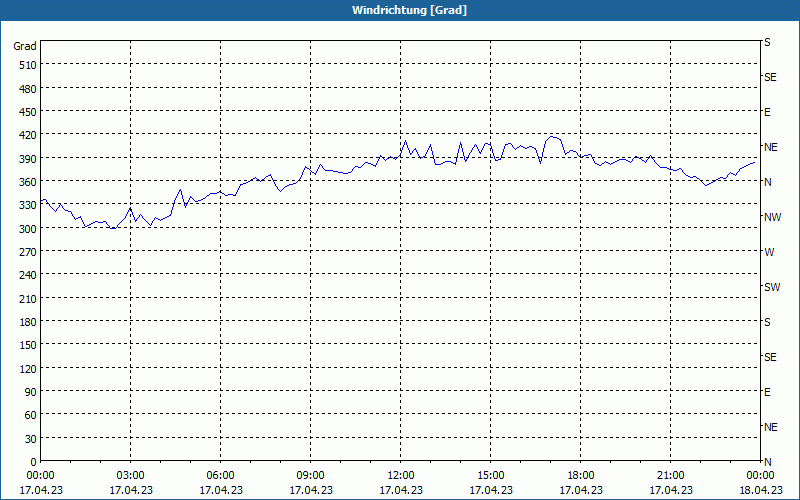800x500 pixels.
Task: Select the 270 degree axis label
Action: click(x=28, y=252)
